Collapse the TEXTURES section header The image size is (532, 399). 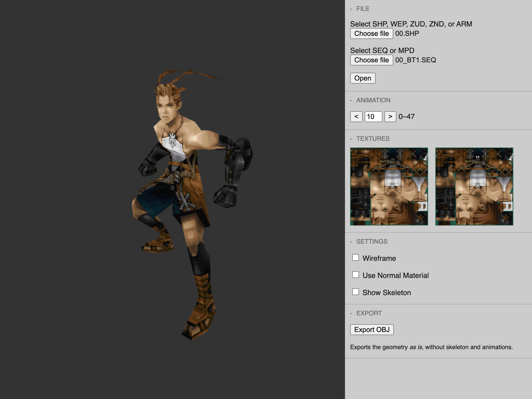373,139
